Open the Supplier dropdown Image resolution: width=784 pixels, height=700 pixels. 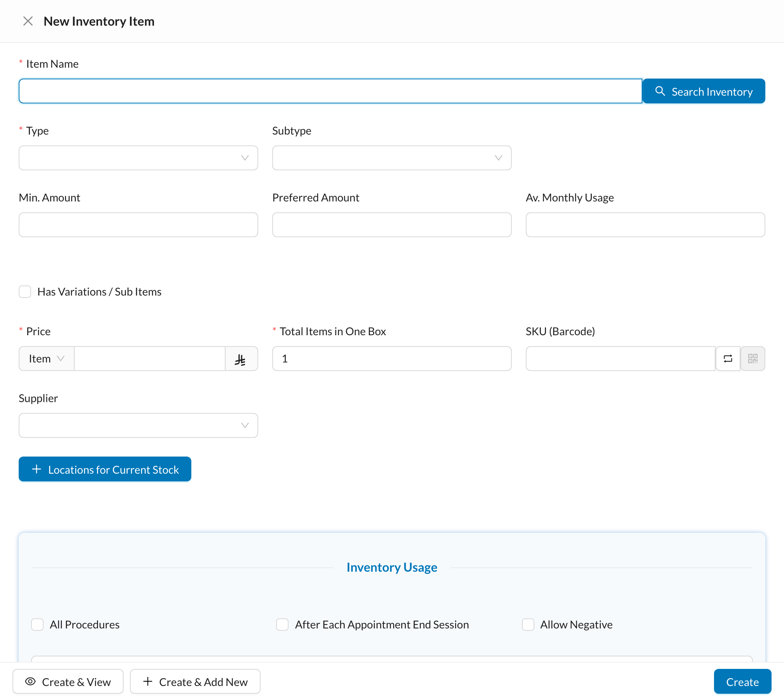(x=138, y=425)
